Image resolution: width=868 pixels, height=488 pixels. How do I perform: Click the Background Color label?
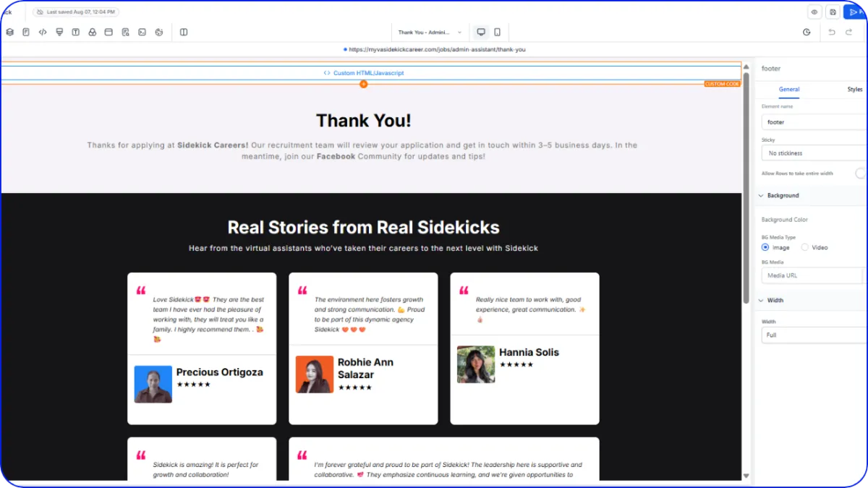[785, 220]
